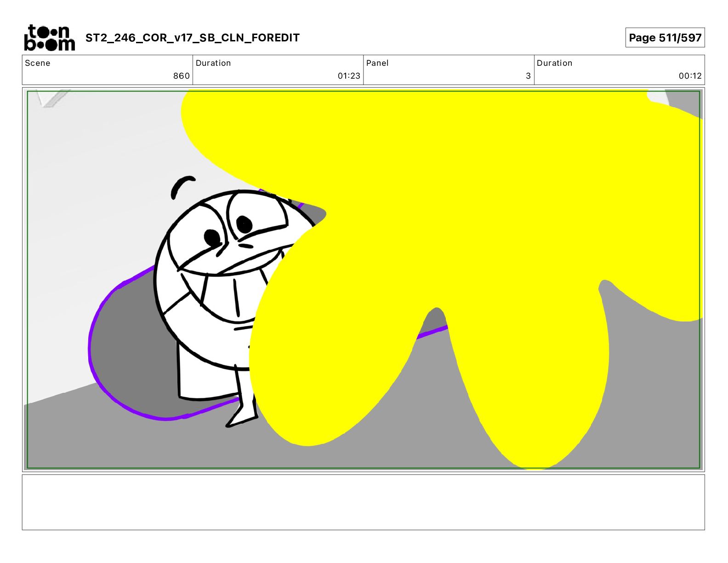Click the Duration label above 01:23

(213, 63)
